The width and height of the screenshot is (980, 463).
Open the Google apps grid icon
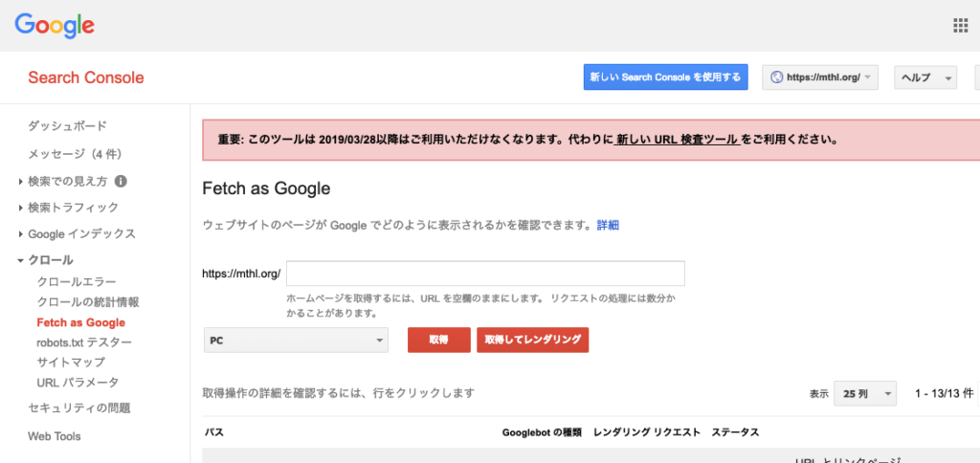[x=960, y=25]
